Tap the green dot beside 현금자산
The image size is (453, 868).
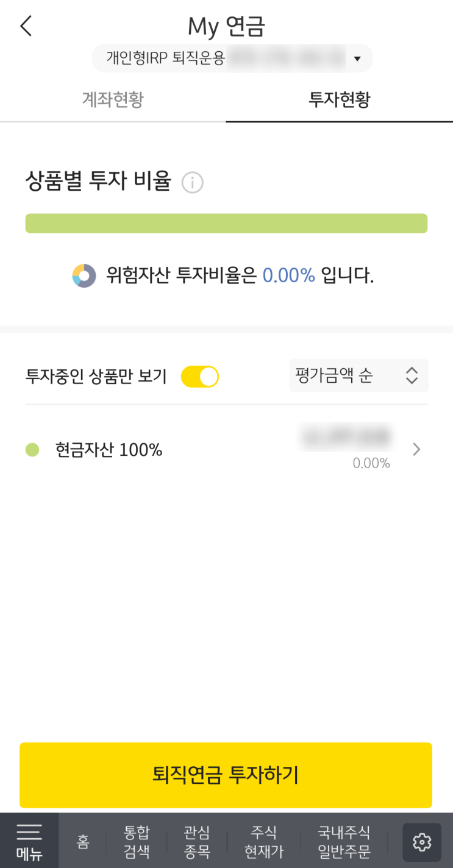click(32, 450)
